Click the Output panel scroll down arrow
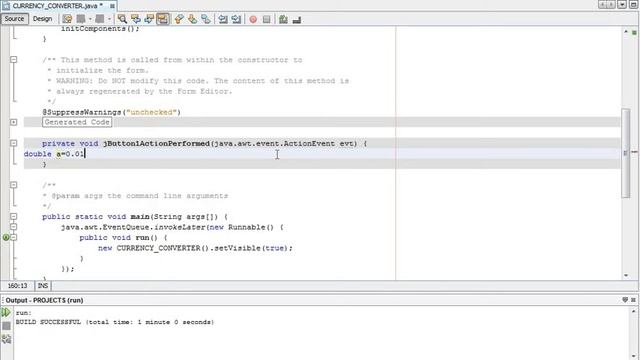This screenshot has width=640, height=360. 633,356
